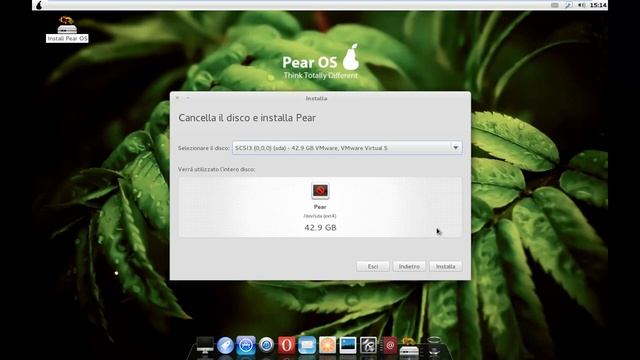Open the photo viewer icon in the dock
This screenshot has width=640, height=360.
348,345
